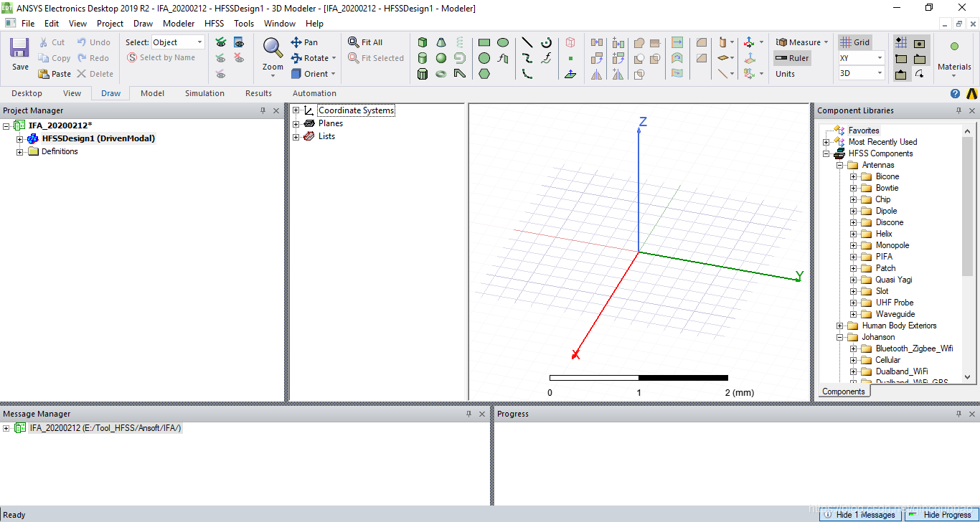
Task: Toggle the Grid display
Action: [855, 42]
